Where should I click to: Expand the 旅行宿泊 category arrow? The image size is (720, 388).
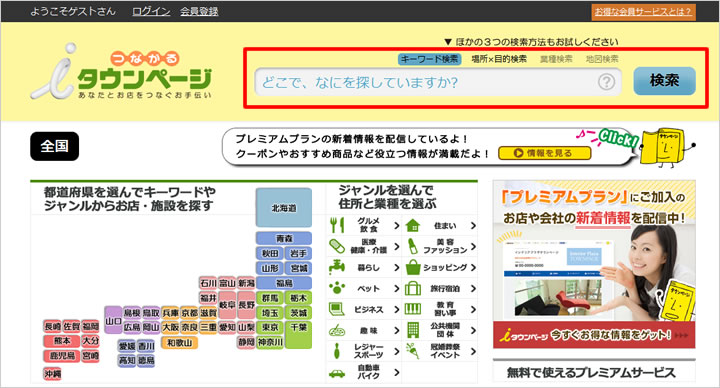coord(473,288)
